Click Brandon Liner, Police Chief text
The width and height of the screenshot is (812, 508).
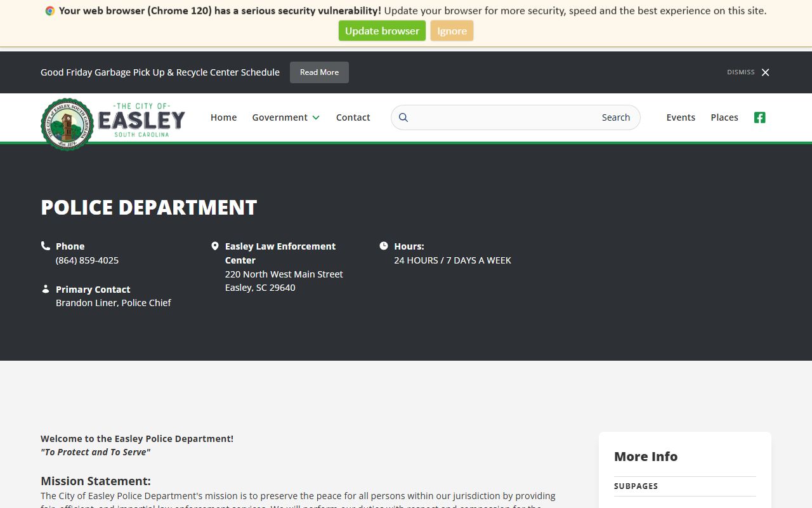click(x=114, y=303)
